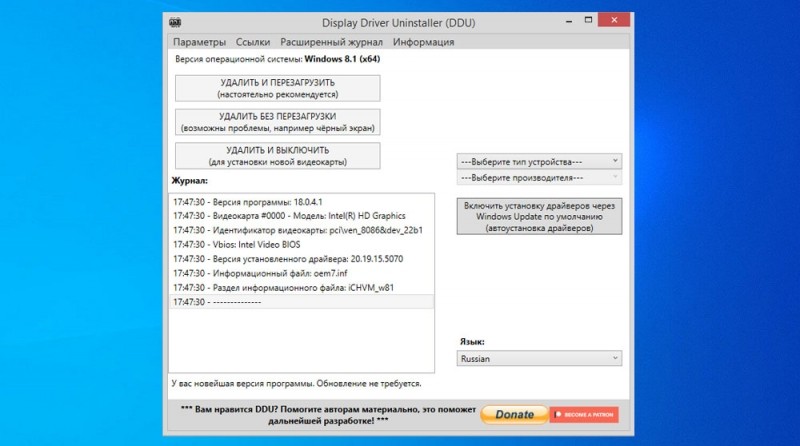Select log line Идентификатор видеокарты pci\ven_8086
The height and width of the screenshot is (446, 800).
tap(302, 230)
